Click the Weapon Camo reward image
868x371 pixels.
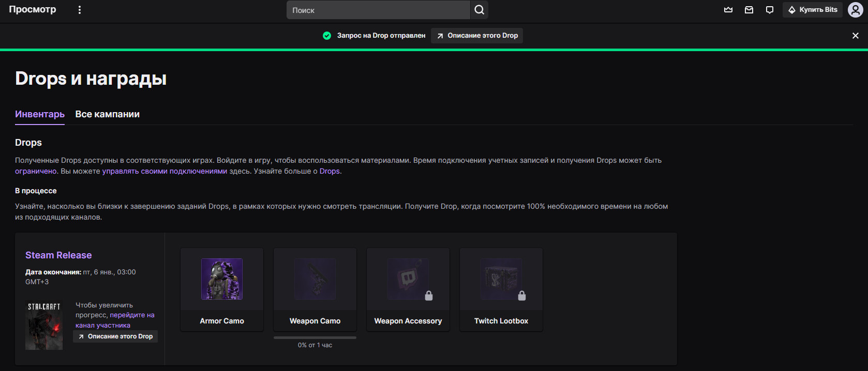pos(315,279)
